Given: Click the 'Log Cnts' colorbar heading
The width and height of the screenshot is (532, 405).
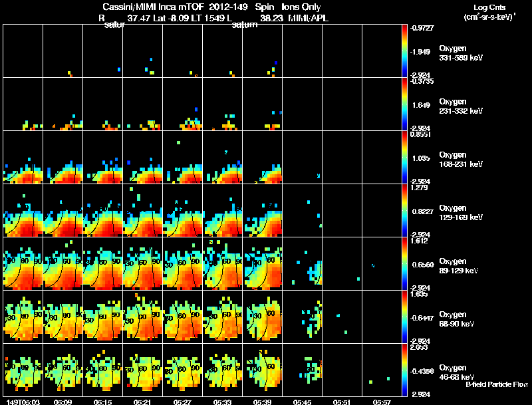Looking at the screenshot, I should [489, 7].
